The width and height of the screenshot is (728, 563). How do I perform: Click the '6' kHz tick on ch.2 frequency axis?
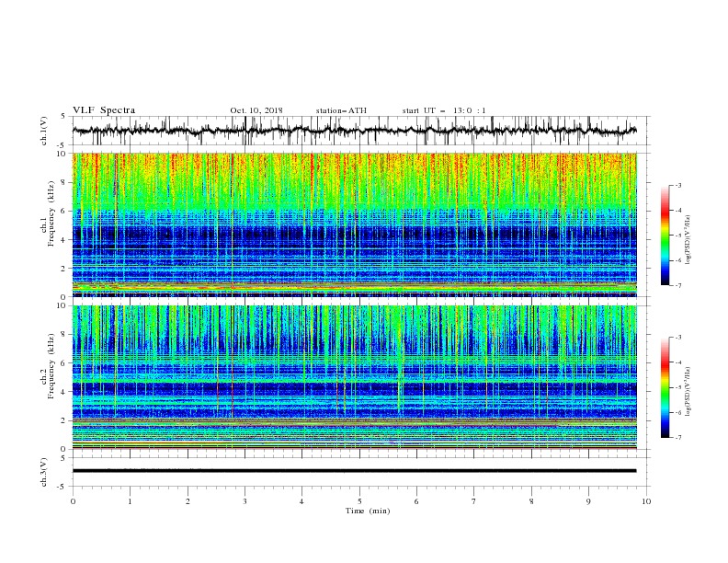click(x=64, y=363)
